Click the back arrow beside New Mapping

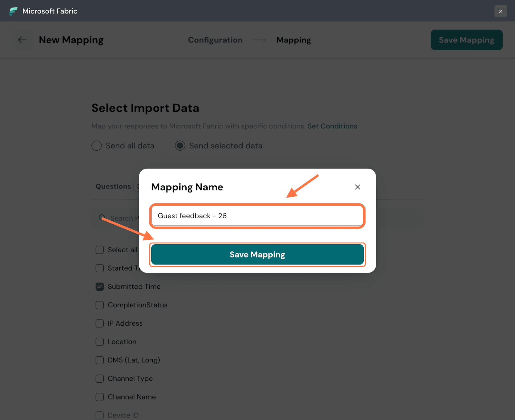point(22,40)
